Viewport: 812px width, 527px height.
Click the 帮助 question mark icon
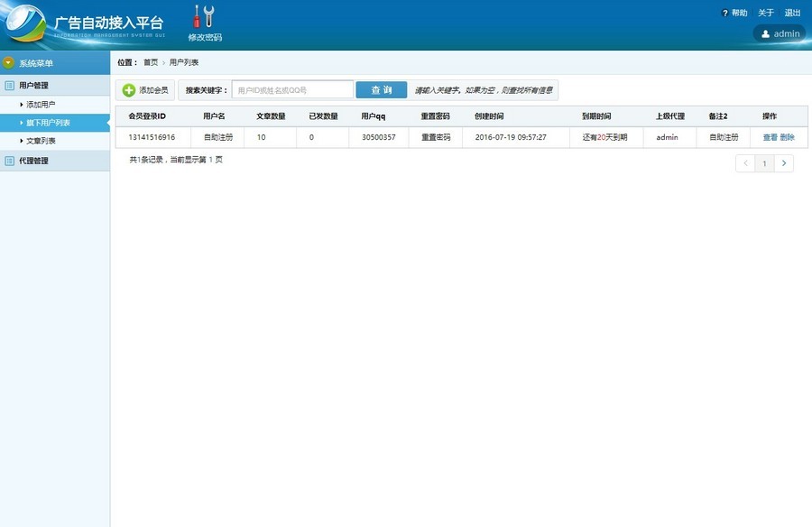725,13
